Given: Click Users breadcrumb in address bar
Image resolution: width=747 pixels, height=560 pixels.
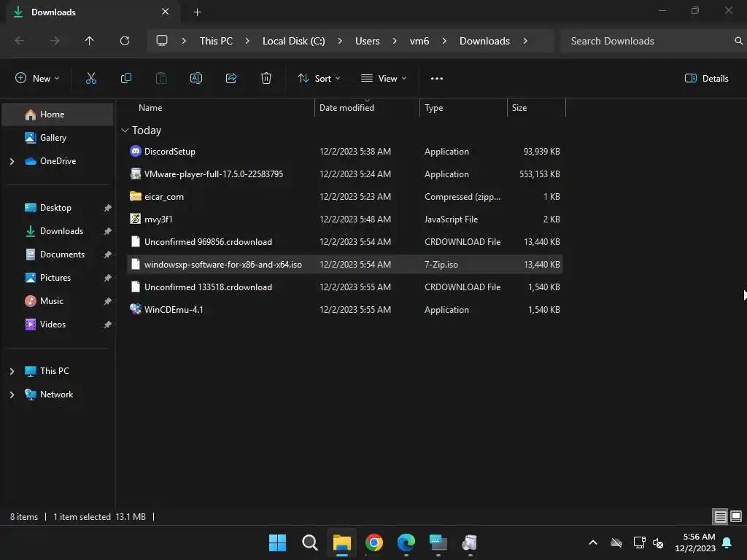Looking at the screenshot, I should tap(368, 41).
